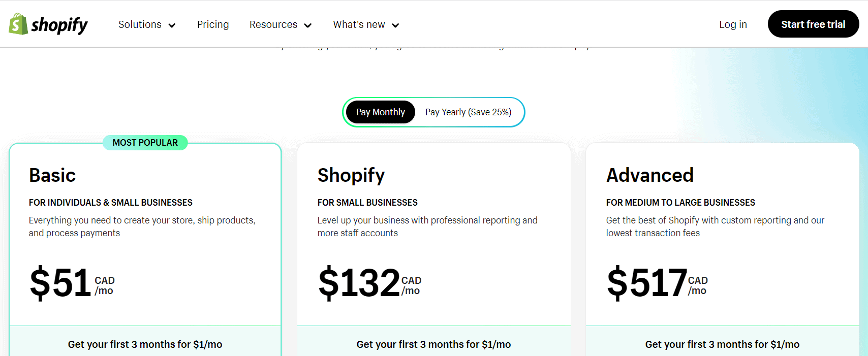Click the MOST POPULAR badge
Image resolution: width=868 pixels, height=356 pixels.
point(145,143)
